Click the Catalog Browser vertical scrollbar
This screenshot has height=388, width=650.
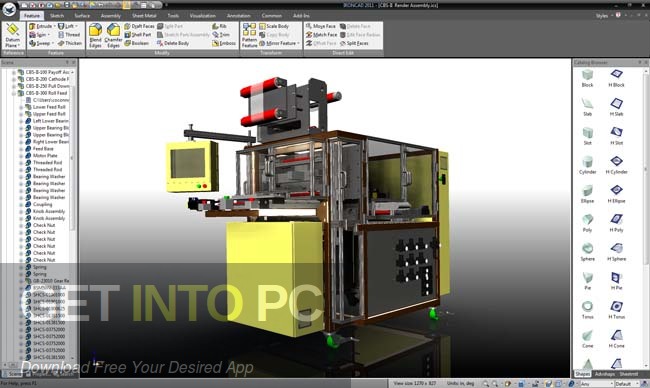click(x=645, y=218)
